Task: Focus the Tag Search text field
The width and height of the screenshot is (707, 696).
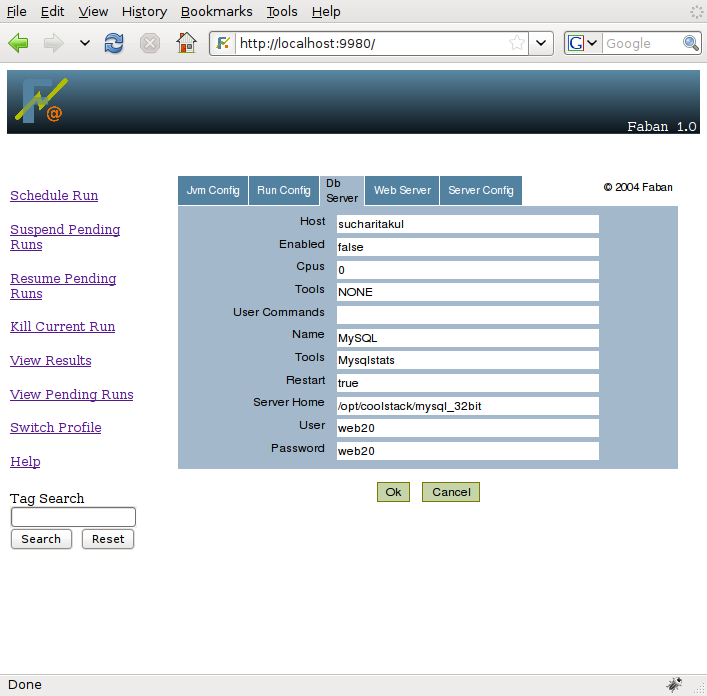Action: click(73, 517)
